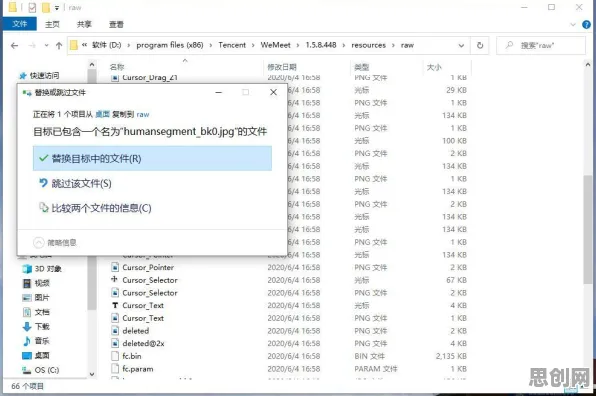Sort by the Date modified column header
596x396 pixels.
[x=282, y=67]
